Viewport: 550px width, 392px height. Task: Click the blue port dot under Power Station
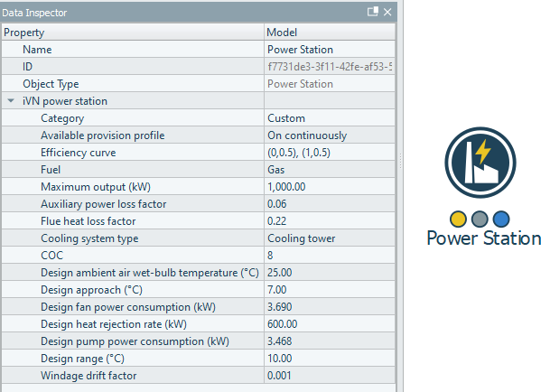[501, 219]
